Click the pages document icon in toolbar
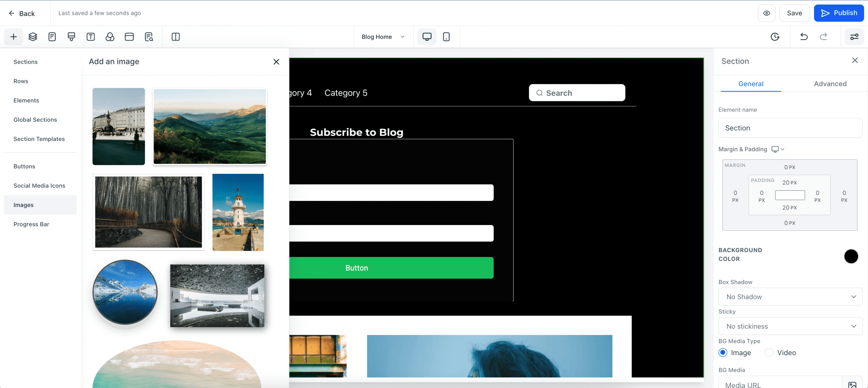Viewport: 868px width, 388px height. [52, 37]
